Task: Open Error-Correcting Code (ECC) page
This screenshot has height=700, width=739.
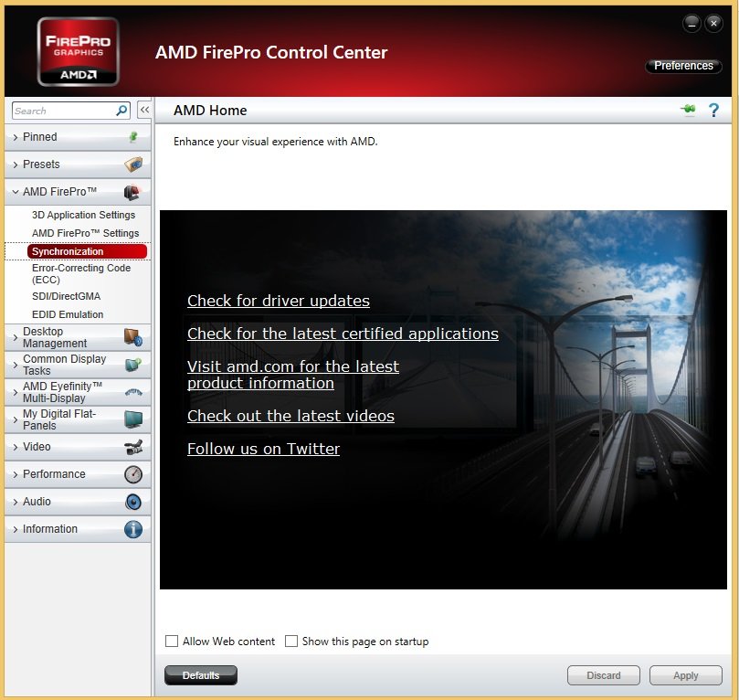Action: [81, 274]
